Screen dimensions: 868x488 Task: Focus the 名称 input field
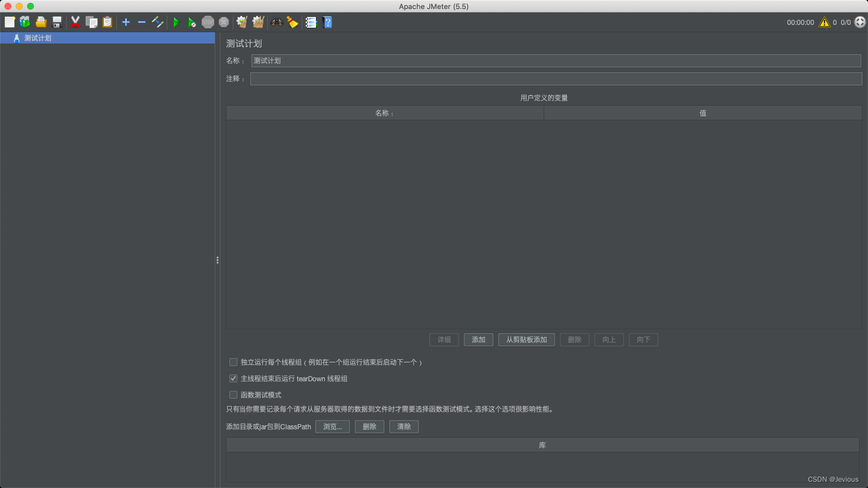[556, 60]
